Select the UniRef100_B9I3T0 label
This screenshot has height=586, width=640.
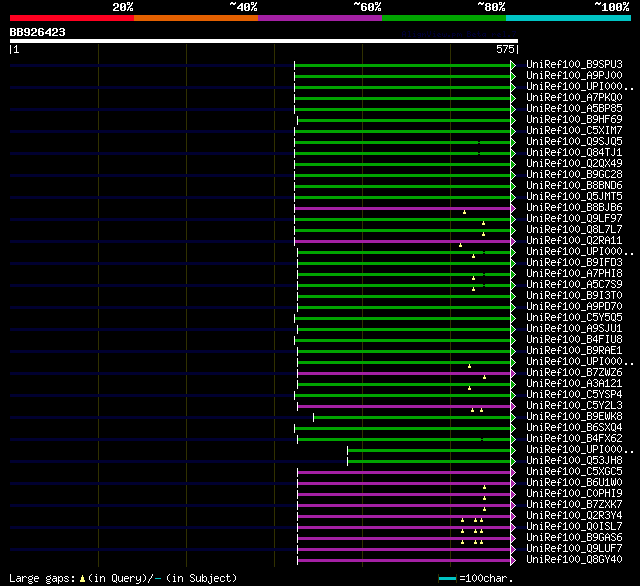point(574,296)
